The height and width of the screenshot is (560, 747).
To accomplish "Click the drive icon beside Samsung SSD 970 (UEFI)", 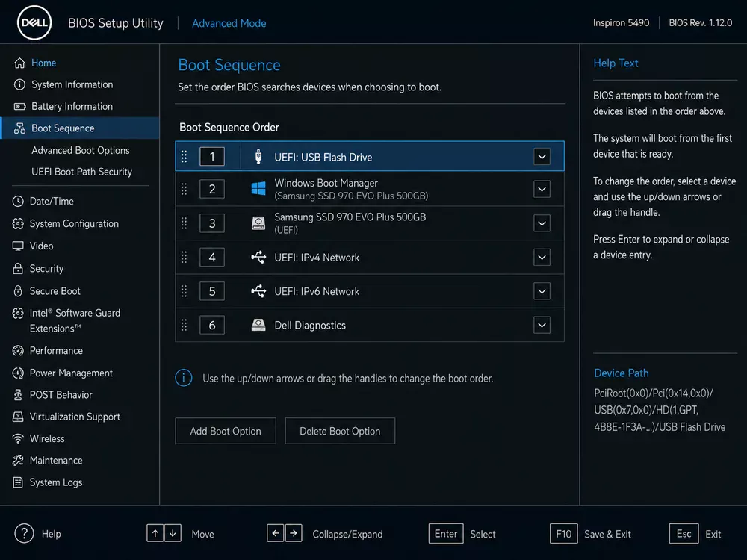I will (x=258, y=223).
